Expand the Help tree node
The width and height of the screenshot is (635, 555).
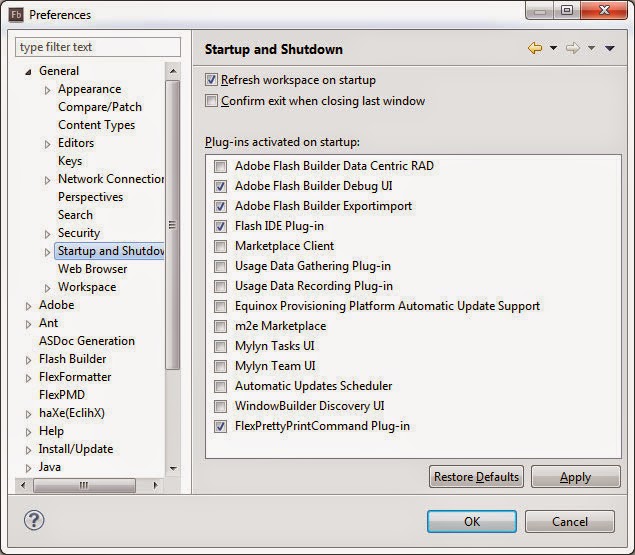(28, 432)
